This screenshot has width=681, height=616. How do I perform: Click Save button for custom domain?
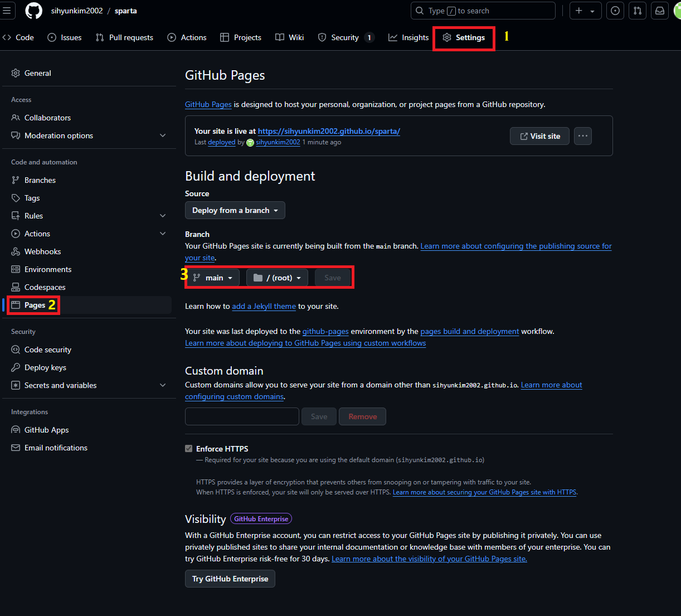[x=319, y=416]
